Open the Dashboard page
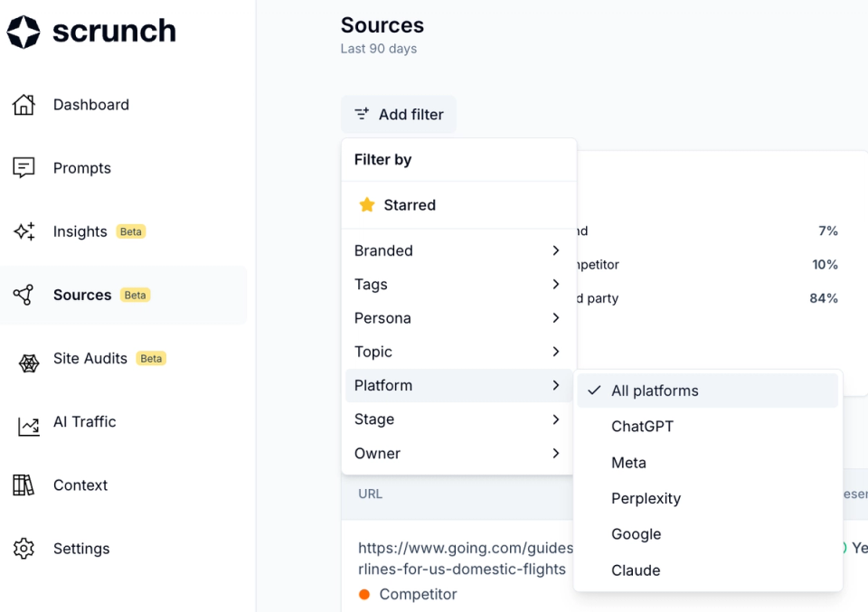868x612 pixels. [90, 105]
